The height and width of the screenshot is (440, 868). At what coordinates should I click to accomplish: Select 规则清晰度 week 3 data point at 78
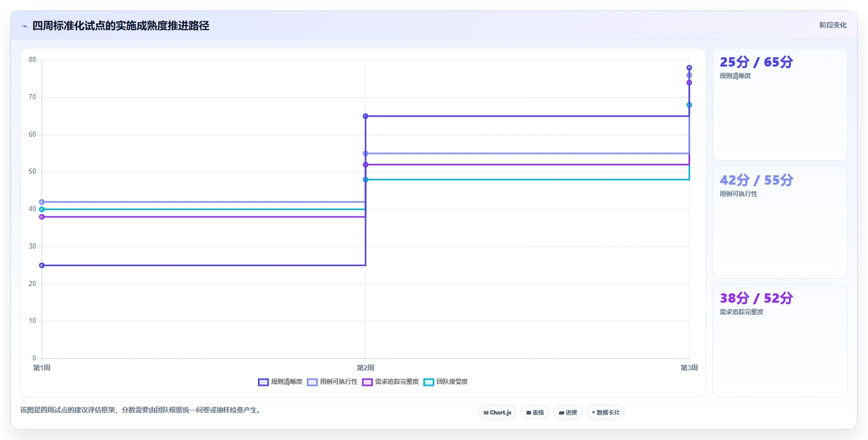(689, 68)
